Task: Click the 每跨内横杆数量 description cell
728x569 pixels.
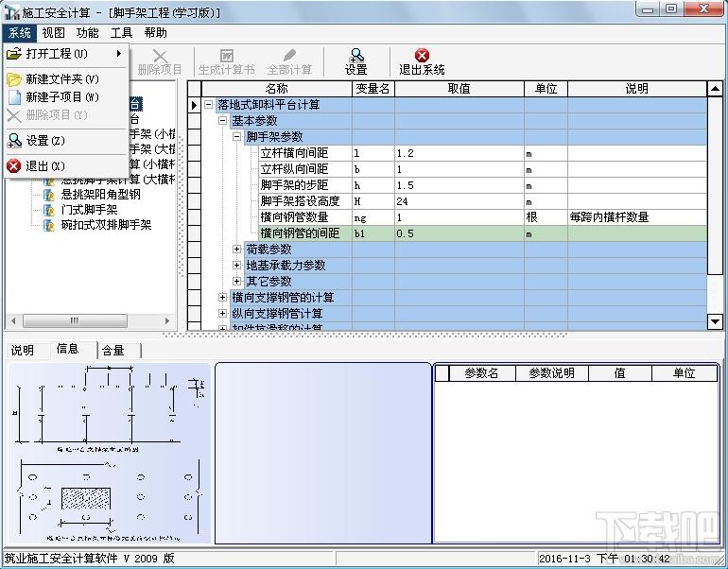Action: (x=637, y=217)
